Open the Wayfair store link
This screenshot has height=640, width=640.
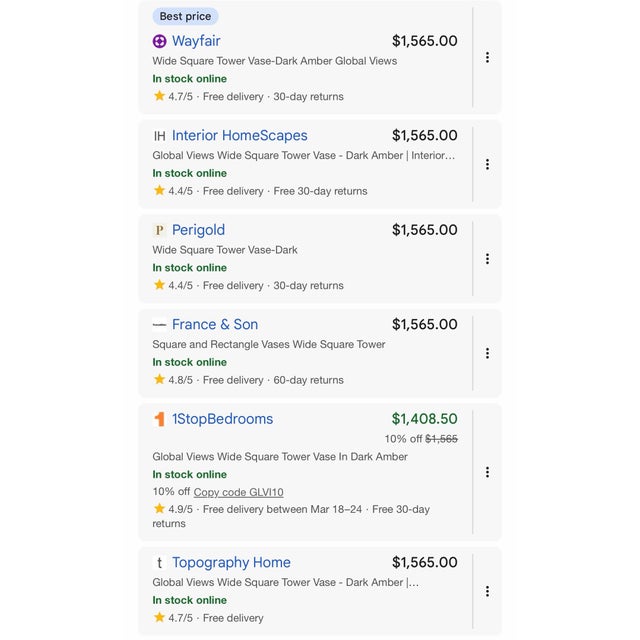(x=196, y=41)
